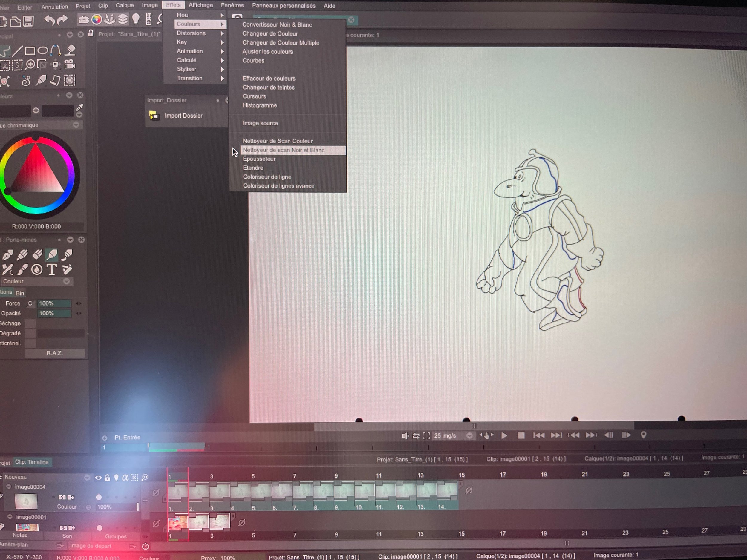Select the Text tool icon

pos(52,269)
